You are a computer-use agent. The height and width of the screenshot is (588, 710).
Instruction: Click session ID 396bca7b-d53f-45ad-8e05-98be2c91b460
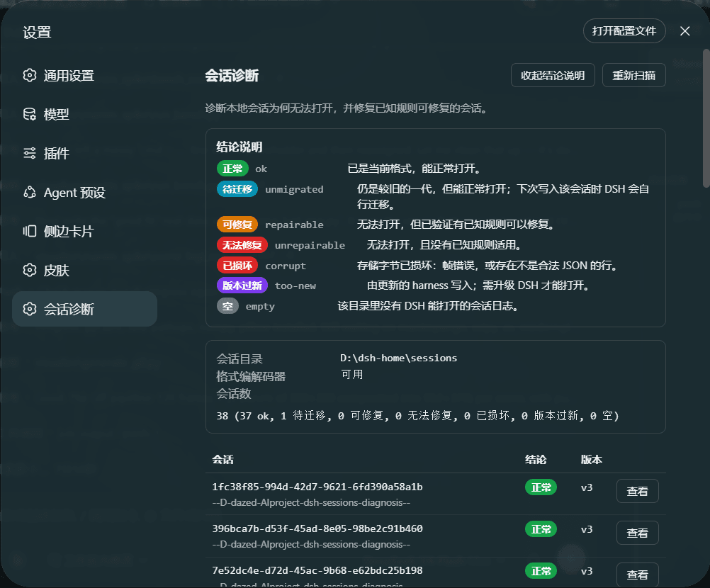point(317,528)
